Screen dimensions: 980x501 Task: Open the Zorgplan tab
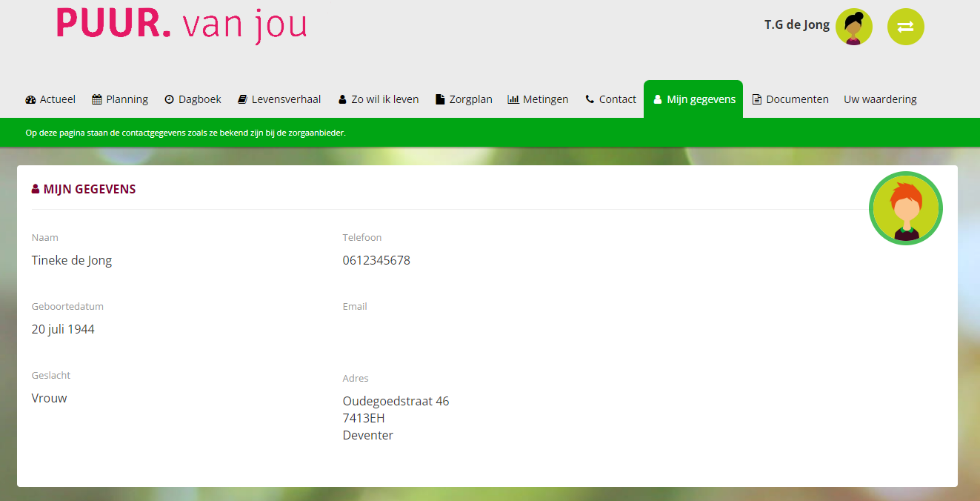click(x=464, y=99)
